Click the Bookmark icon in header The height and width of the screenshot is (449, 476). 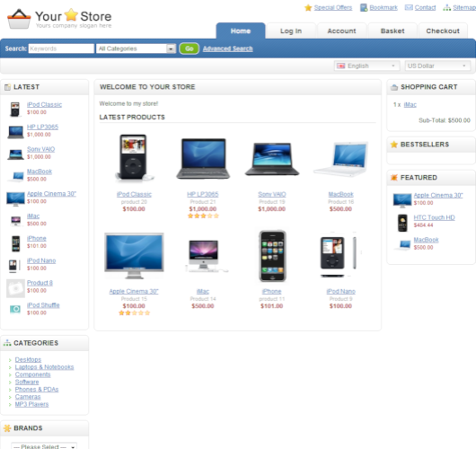(x=364, y=7)
